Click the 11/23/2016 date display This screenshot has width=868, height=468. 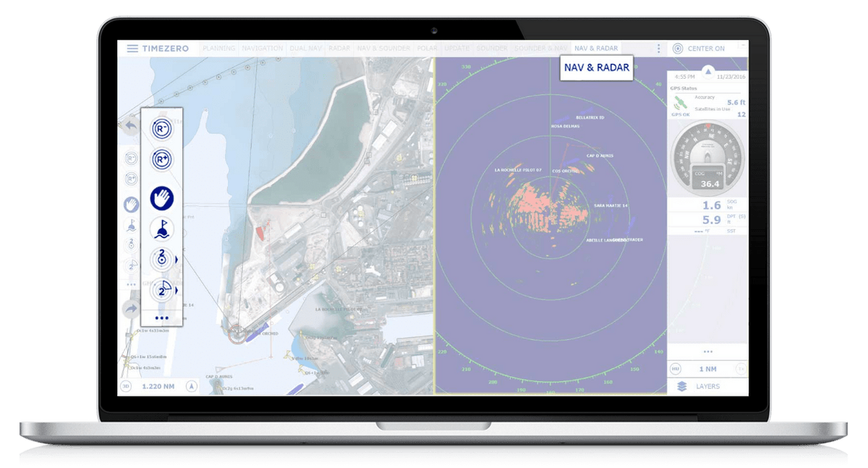click(x=731, y=77)
